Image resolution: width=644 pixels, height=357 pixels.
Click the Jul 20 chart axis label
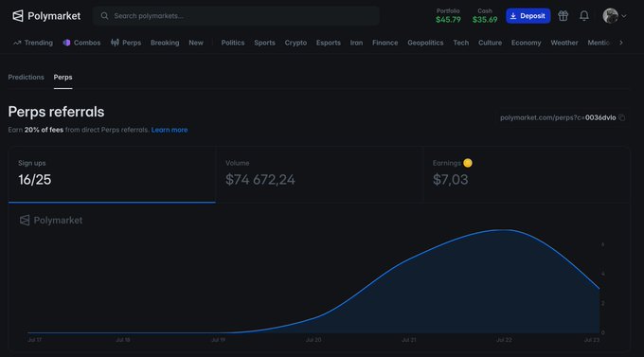pos(313,340)
